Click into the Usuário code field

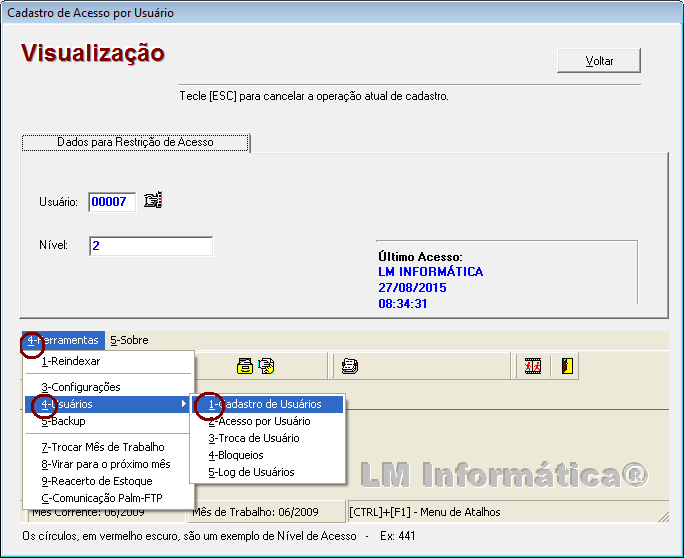coord(111,202)
